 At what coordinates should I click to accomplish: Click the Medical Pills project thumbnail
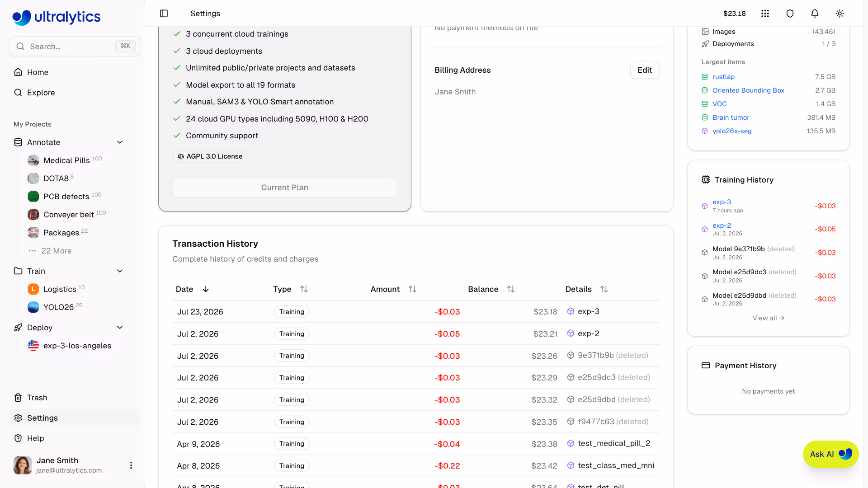[x=33, y=160]
